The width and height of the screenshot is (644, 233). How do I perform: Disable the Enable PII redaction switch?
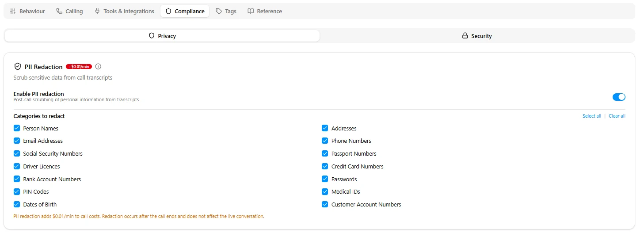click(x=619, y=97)
